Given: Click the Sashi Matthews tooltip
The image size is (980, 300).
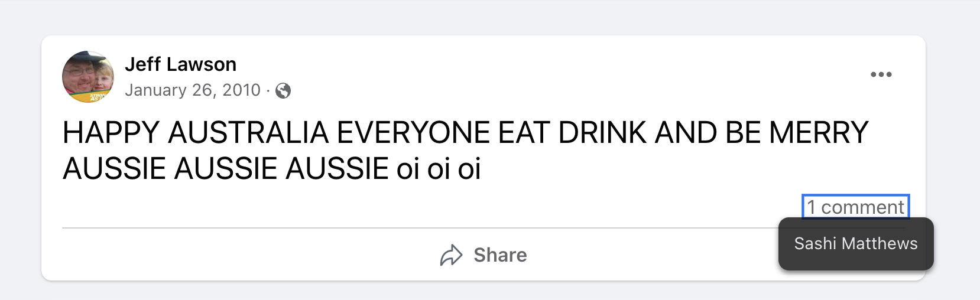Looking at the screenshot, I should [855, 243].
